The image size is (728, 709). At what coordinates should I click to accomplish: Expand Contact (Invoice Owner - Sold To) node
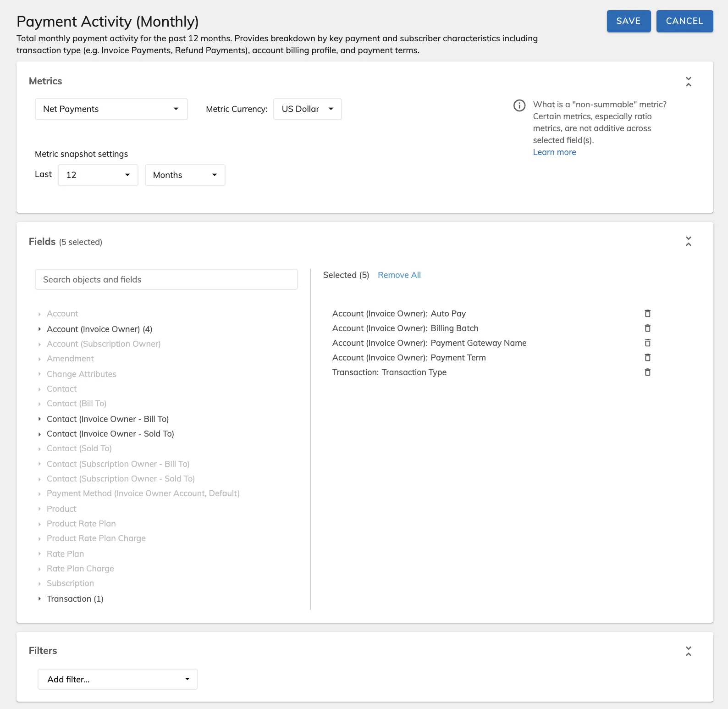point(40,434)
